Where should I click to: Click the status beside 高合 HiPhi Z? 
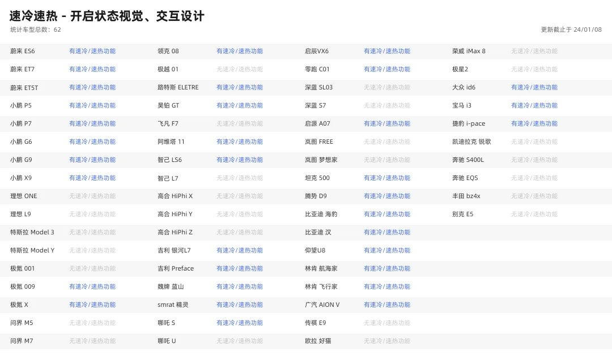[240, 232]
